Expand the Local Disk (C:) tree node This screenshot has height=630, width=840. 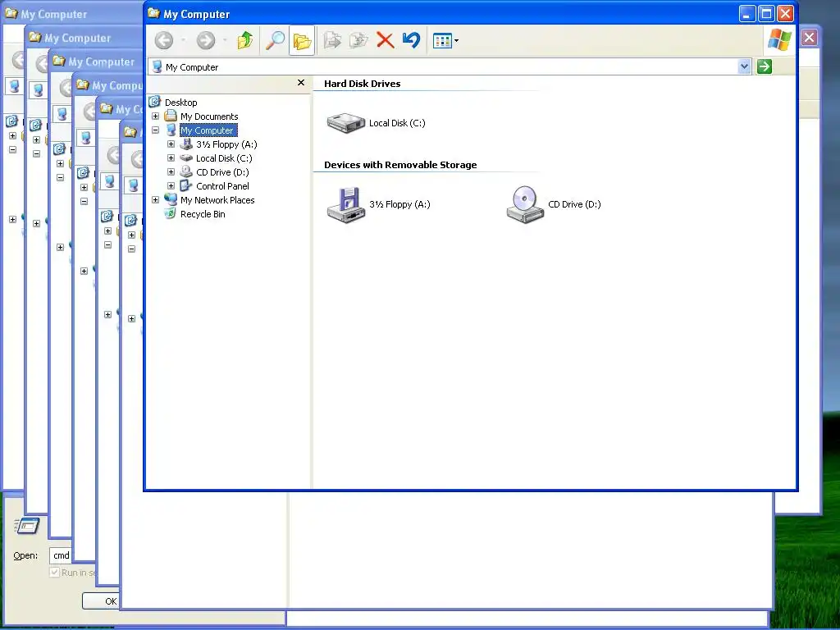[171, 158]
